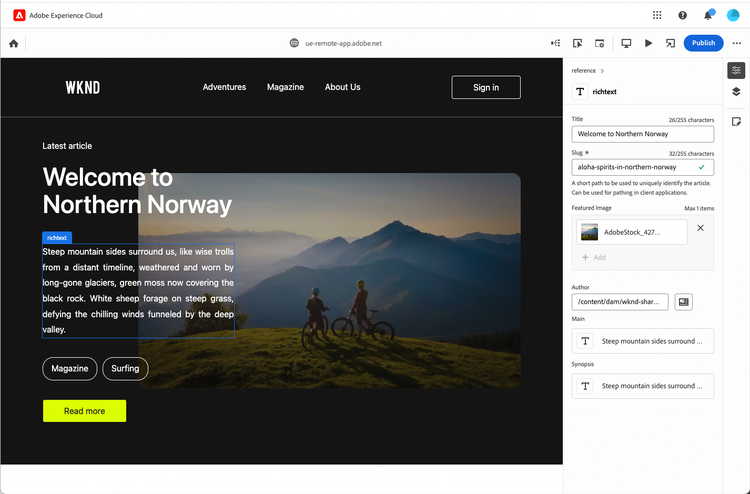Screen dimensions: 750x494
Task: Select the Welcome to Northern Norway heading
Action: point(137,191)
